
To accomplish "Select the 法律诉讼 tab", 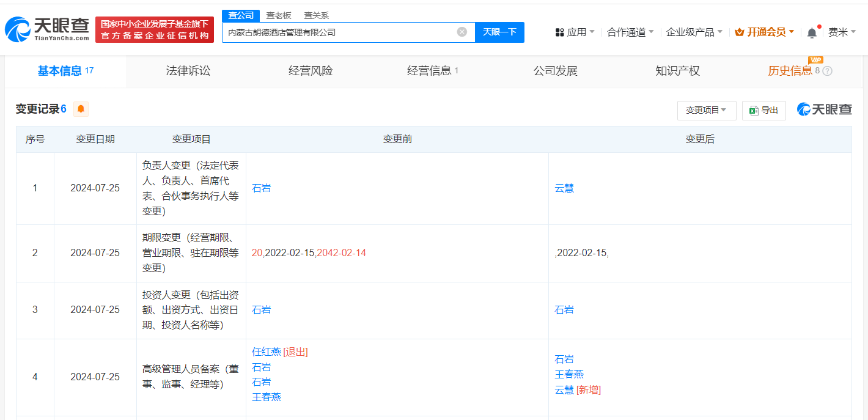I will pyautogui.click(x=188, y=71).
